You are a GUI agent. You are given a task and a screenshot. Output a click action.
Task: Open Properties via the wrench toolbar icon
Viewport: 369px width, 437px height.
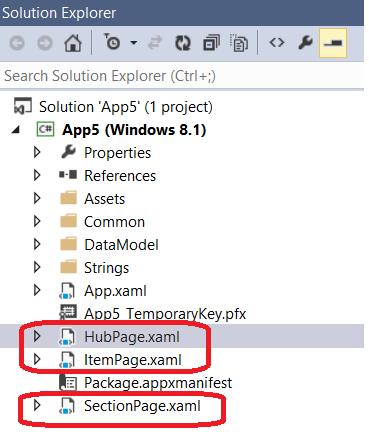(x=305, y=43)
